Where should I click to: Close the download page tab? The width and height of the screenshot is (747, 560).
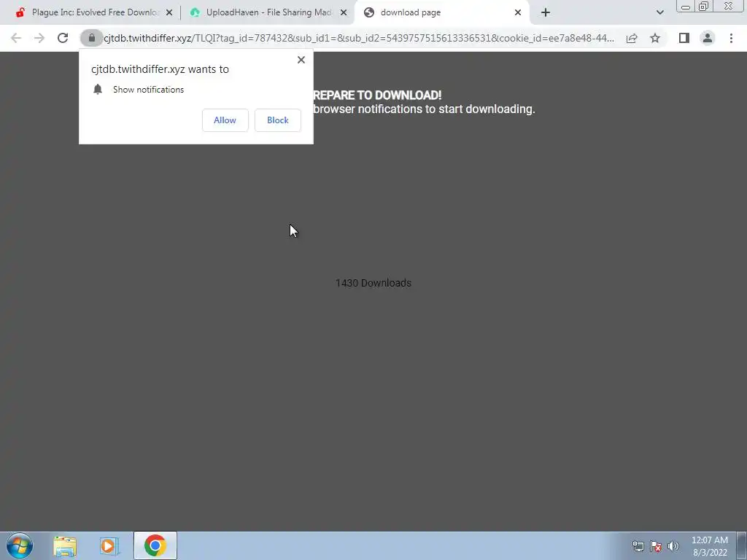[518, 12]
